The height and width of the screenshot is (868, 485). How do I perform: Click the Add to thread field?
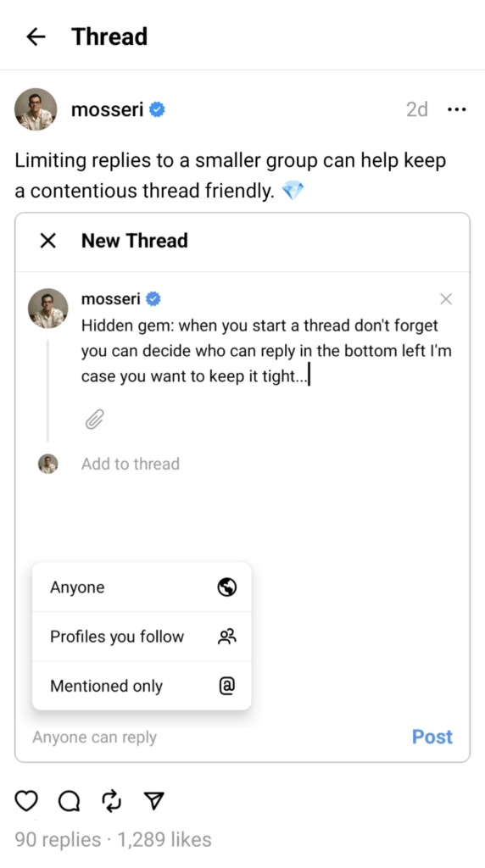(131, 464)
